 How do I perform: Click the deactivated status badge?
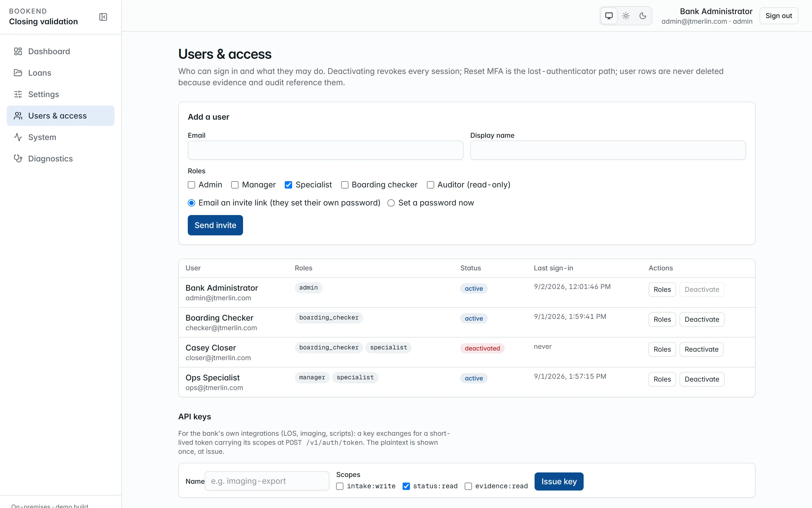pos(482,349)
